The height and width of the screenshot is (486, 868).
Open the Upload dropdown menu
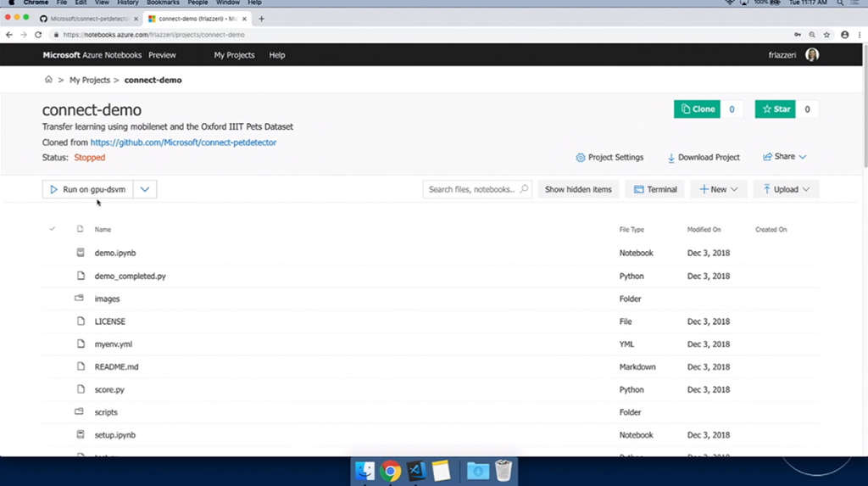point(786,189)
